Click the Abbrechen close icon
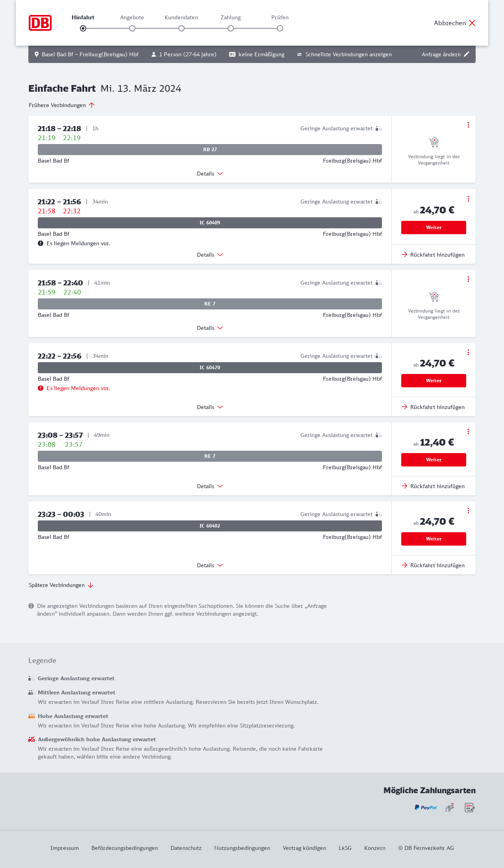The image size is (504, 868). pos(472,23)
